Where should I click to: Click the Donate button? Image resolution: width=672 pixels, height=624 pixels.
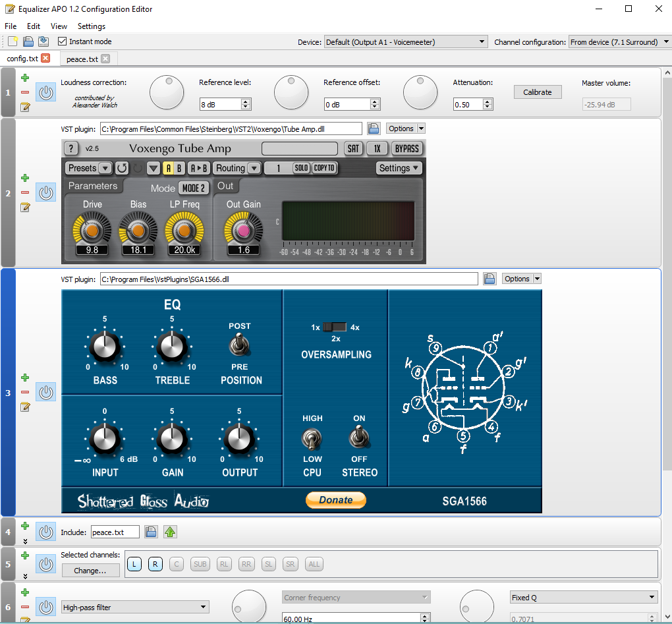[x=335, y=499]
